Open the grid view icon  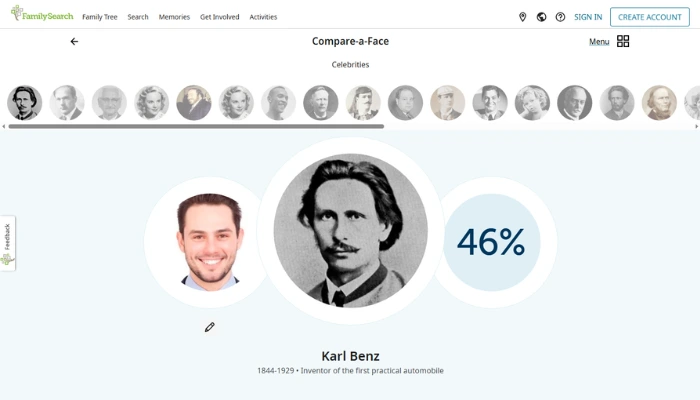pos(623,42)
